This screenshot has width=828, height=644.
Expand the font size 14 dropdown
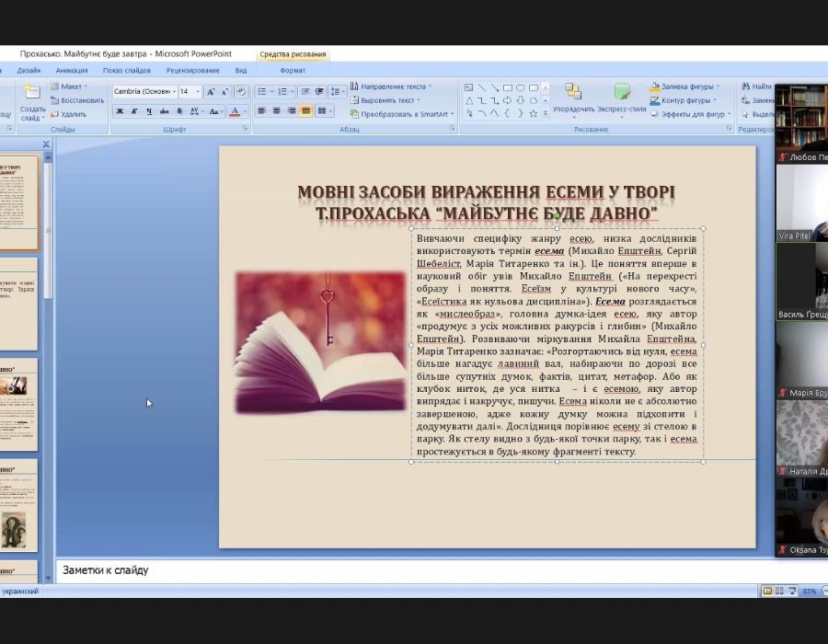tap(198, 92)
